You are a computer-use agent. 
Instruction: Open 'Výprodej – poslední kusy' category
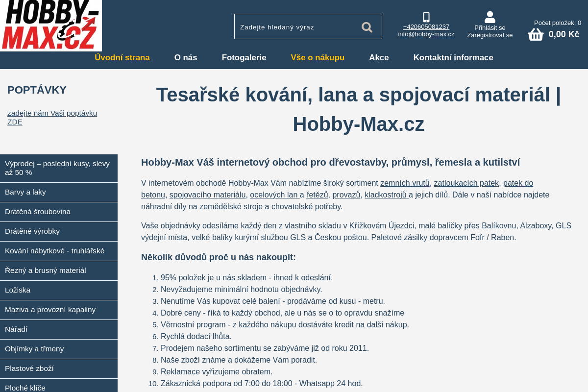point(59,168)
